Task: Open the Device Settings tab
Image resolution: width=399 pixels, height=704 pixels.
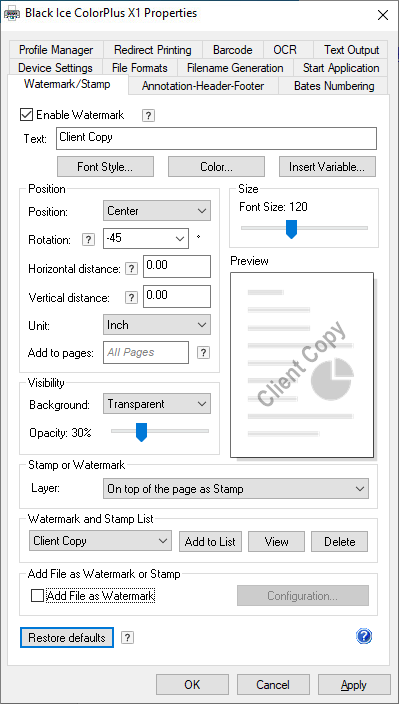Action: coord(56,68)
